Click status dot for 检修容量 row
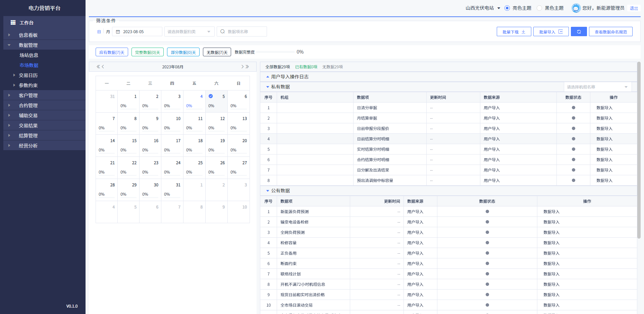The height and width of the screenshot is (314, 644). tap(487, 243)
